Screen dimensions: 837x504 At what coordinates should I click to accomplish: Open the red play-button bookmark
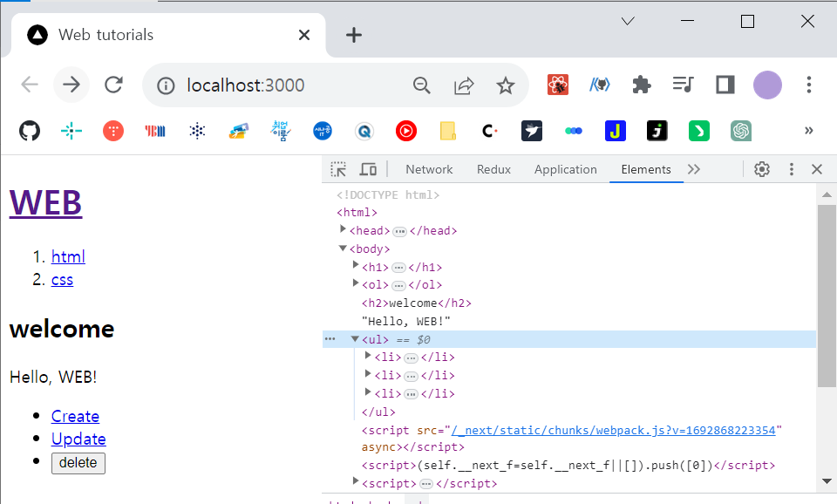tap(406, 131)
